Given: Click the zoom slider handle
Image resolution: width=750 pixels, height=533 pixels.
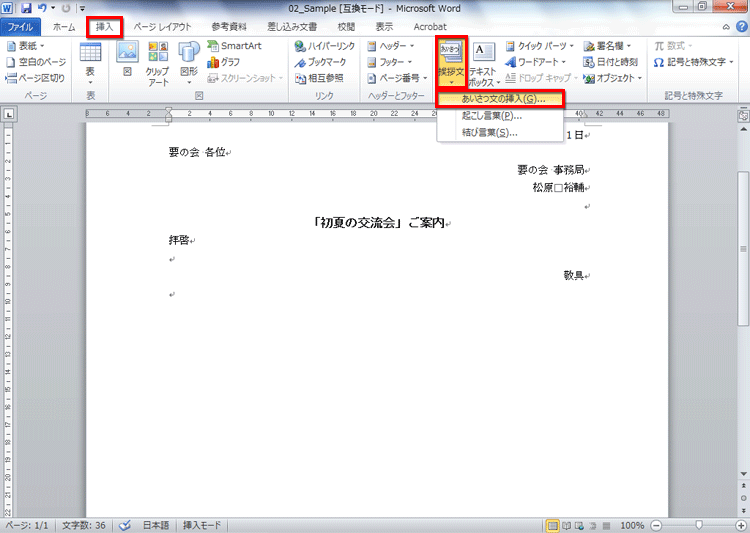Looking at the screenshot, I should 699,525.
